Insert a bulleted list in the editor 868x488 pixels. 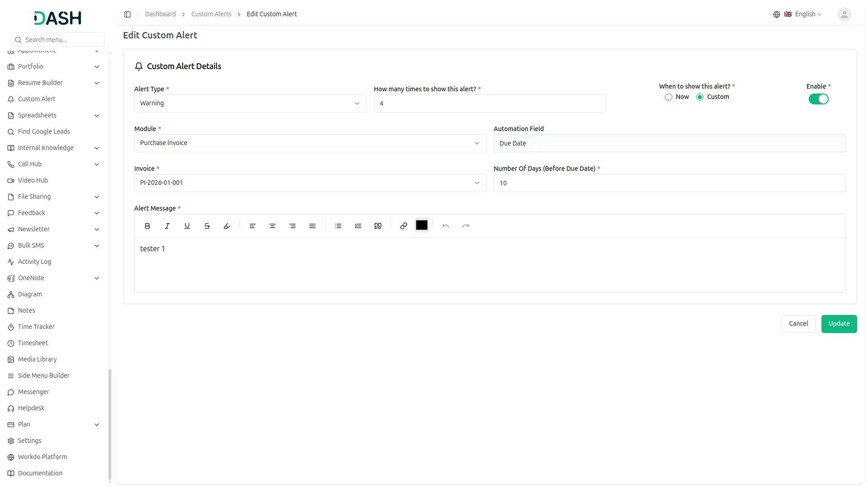coord(338,226)
